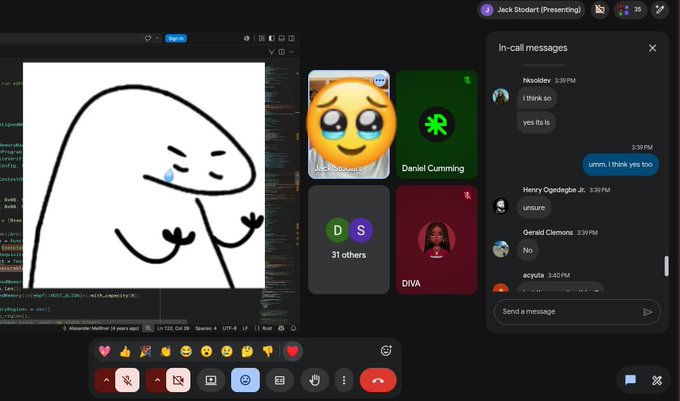Send the thumbs up reaction

pyautogui.click(x=125, y=351)
